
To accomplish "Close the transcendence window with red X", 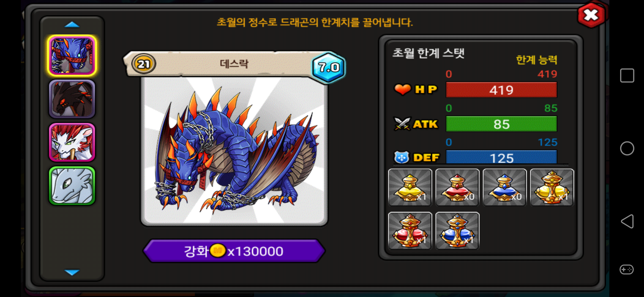I will (x=591, y=15).
